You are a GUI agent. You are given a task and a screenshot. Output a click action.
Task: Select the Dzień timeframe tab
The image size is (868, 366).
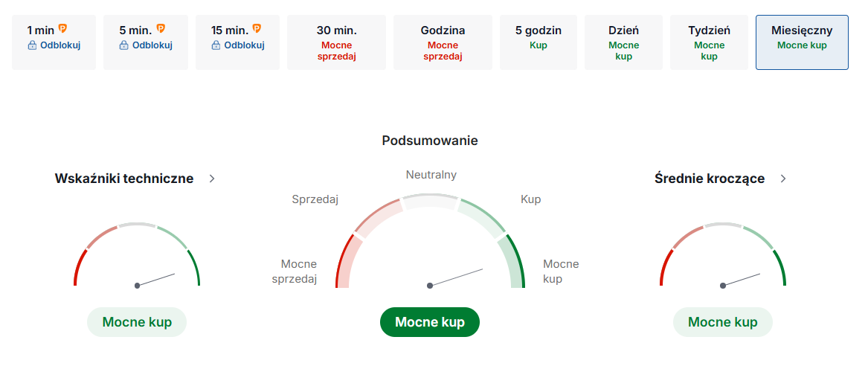click(623, 42)
